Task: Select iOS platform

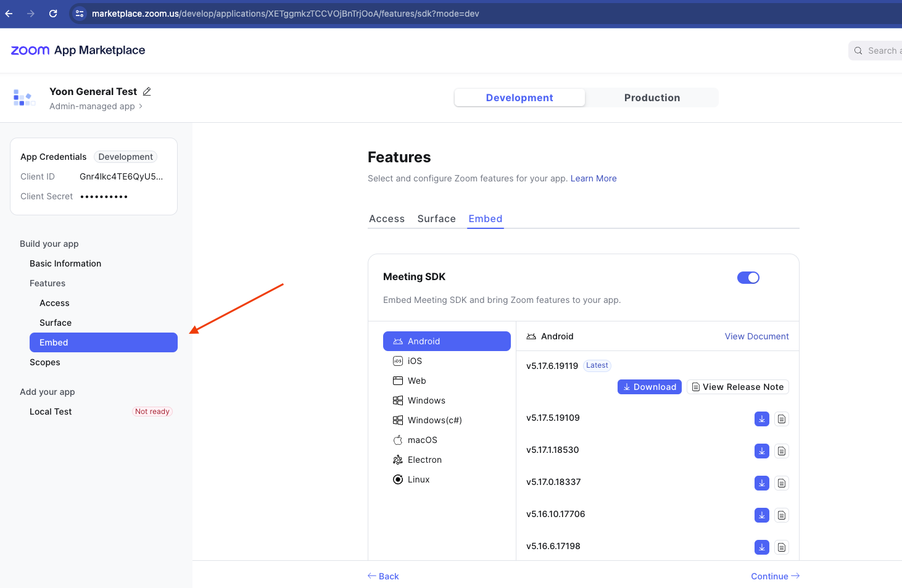Action: tap(447, 361)
